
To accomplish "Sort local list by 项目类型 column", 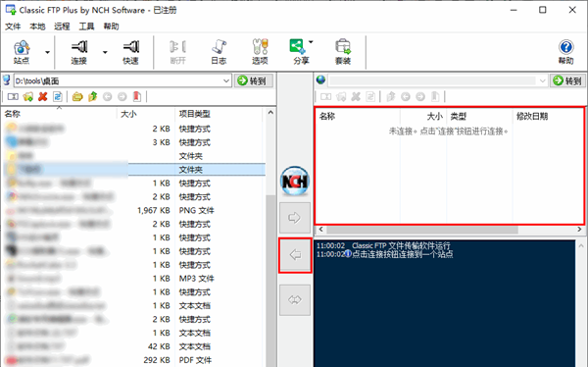I will click(220, 114).
